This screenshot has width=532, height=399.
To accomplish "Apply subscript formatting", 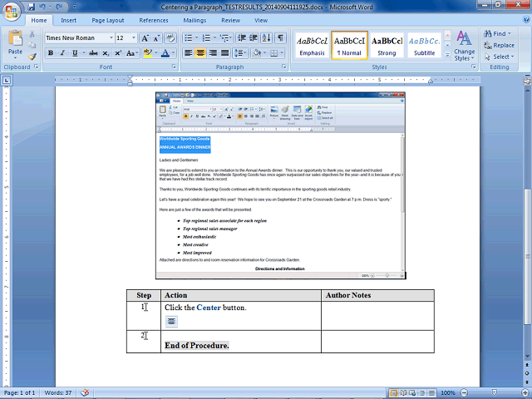I will [106, 53].
